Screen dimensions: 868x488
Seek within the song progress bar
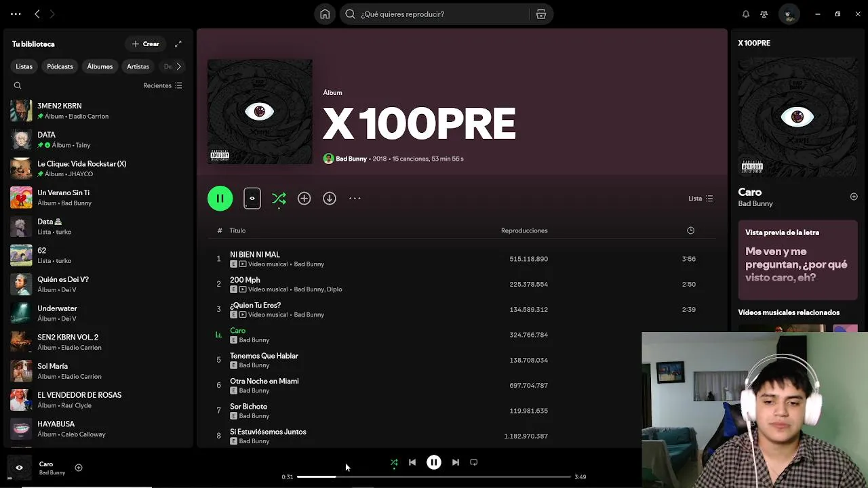pyautogui.click(x=434, y=477)
